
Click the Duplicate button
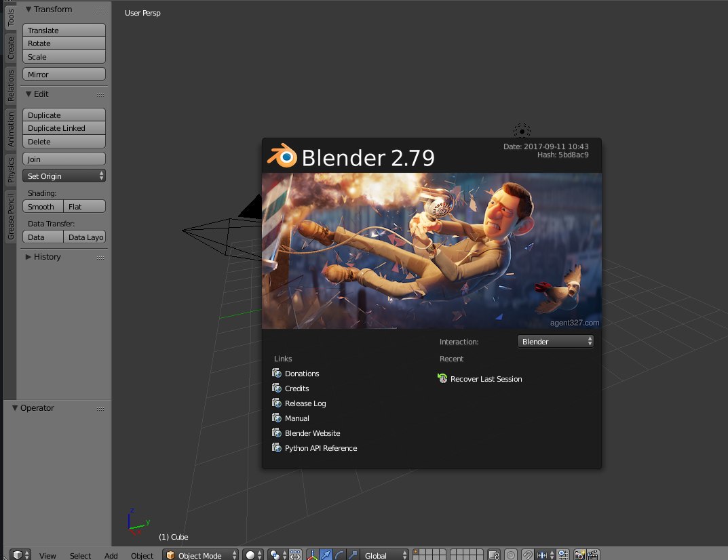(64, 115)
